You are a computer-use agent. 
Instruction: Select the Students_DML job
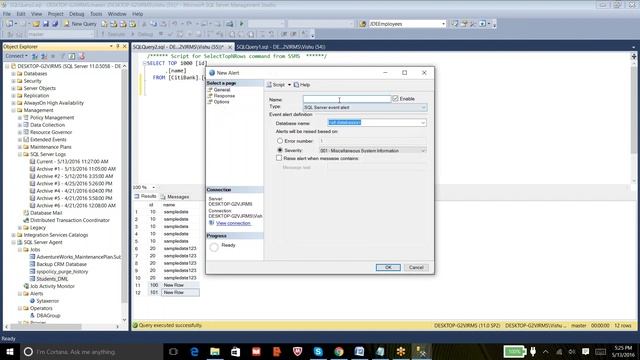52,279
